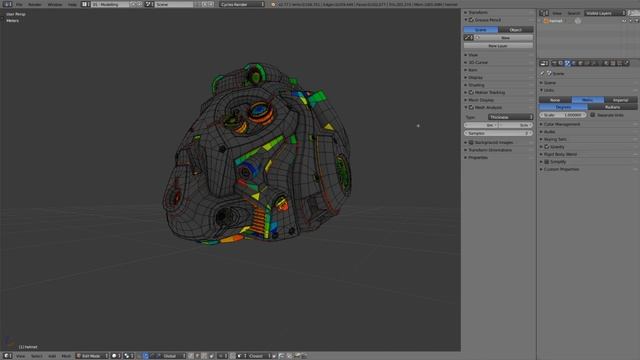Open the screen layout browse icon
This screenshot has height=360, width=640.
(x=85, y=4)
